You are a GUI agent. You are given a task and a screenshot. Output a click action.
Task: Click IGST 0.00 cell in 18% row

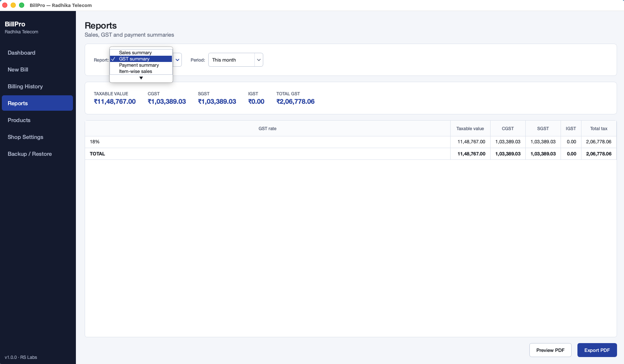coord(572,142)
